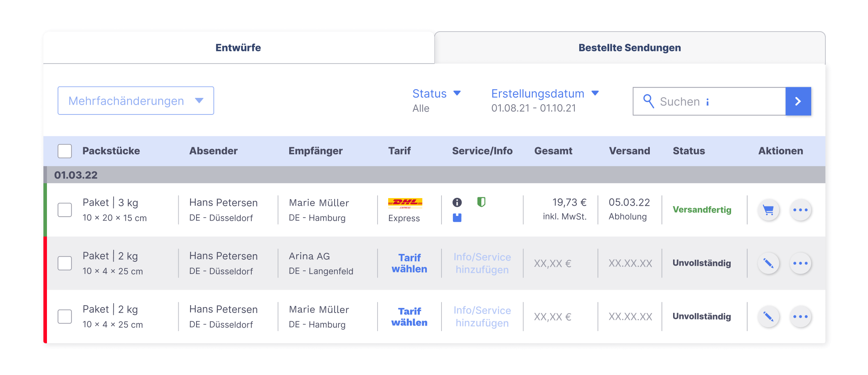The height and width of the screenshot is (375, 868).
Task: Check the box for the 3 kg Paket row
Action: click(64, 210)
